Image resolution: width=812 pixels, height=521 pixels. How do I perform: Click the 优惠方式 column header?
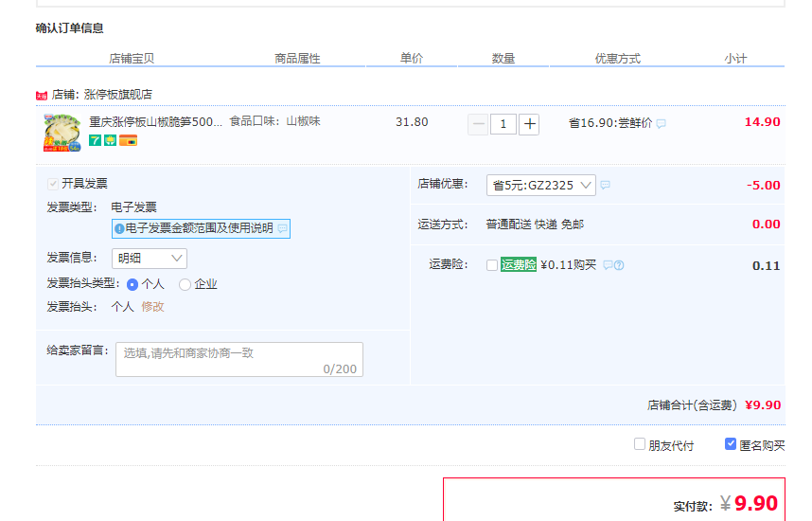618,59
